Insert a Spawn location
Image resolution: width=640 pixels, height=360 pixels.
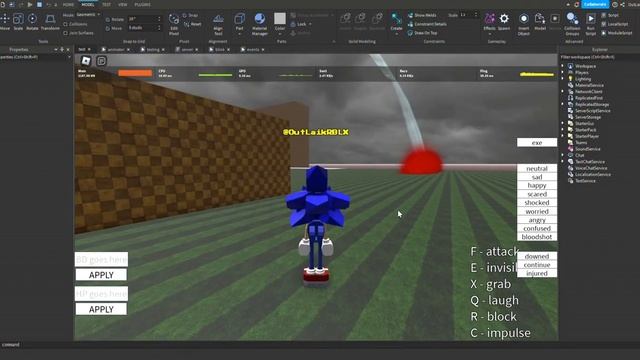[504, 21]
